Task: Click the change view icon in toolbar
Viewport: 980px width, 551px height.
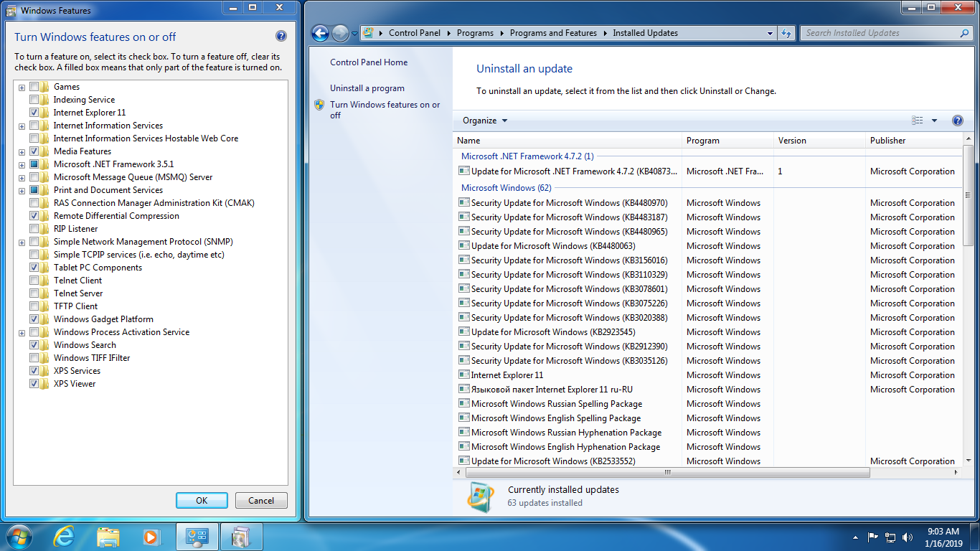Action: pyautogui.click(x=918, y=121)
